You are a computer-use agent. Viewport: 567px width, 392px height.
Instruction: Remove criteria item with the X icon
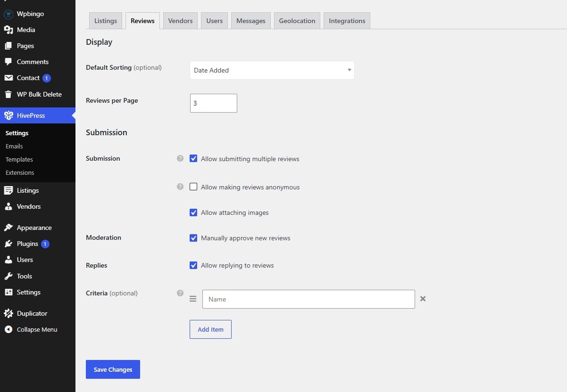423,299
